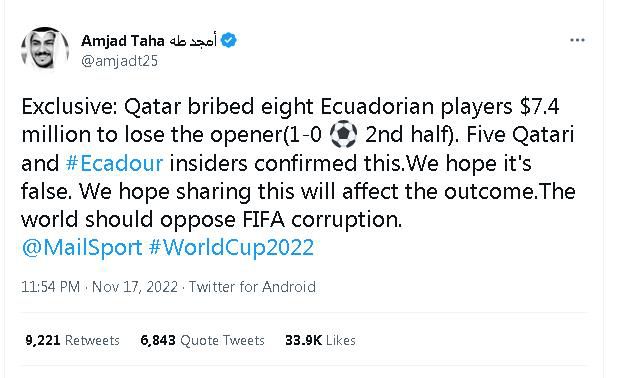619x378 pixels.
Task: Click the 'false. We hope sharing this' line
Action: click(x=298, y=192)
